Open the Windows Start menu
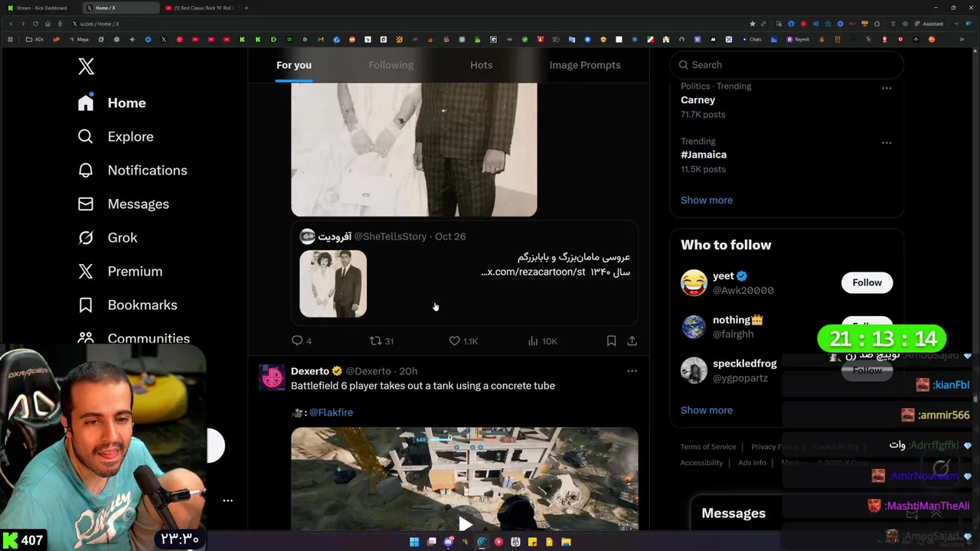 coord(414,542)
